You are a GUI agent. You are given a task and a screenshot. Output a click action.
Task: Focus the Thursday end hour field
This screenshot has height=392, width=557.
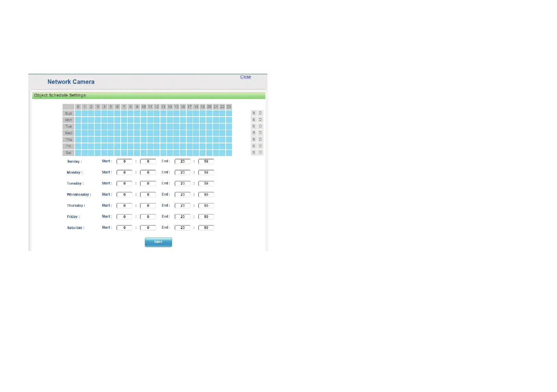[x=183, y=205]
